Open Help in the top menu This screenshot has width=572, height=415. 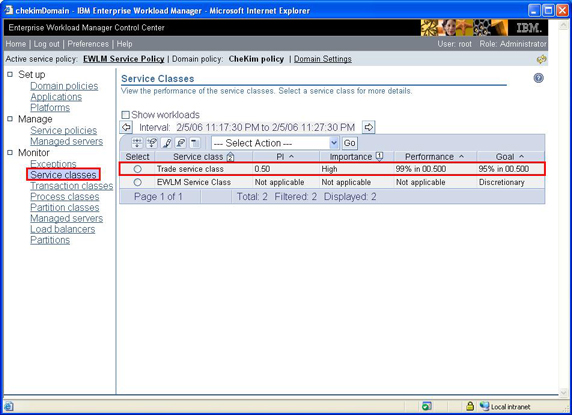pyautogui.click(x=124, y=44)
